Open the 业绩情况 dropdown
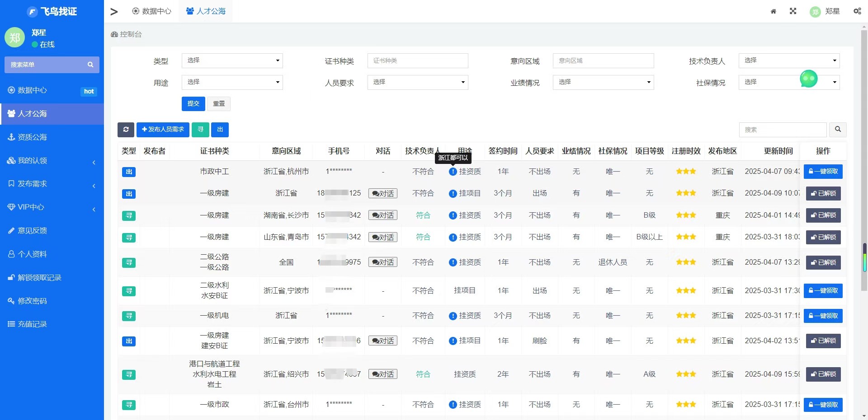 click(603, 82)
